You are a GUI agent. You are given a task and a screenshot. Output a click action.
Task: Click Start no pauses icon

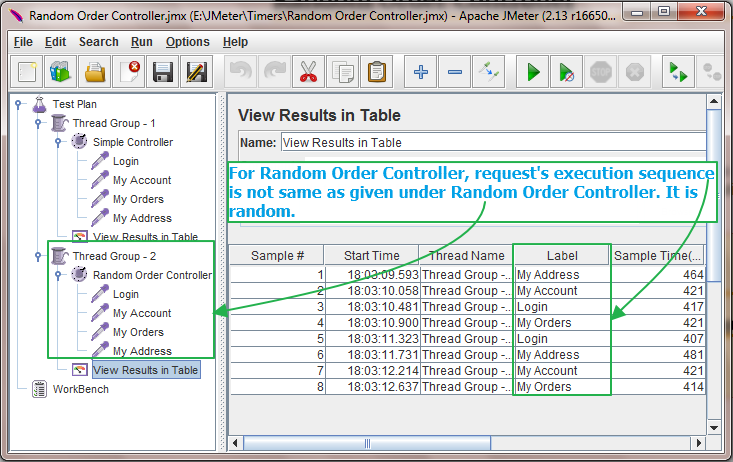coord(567,72)
